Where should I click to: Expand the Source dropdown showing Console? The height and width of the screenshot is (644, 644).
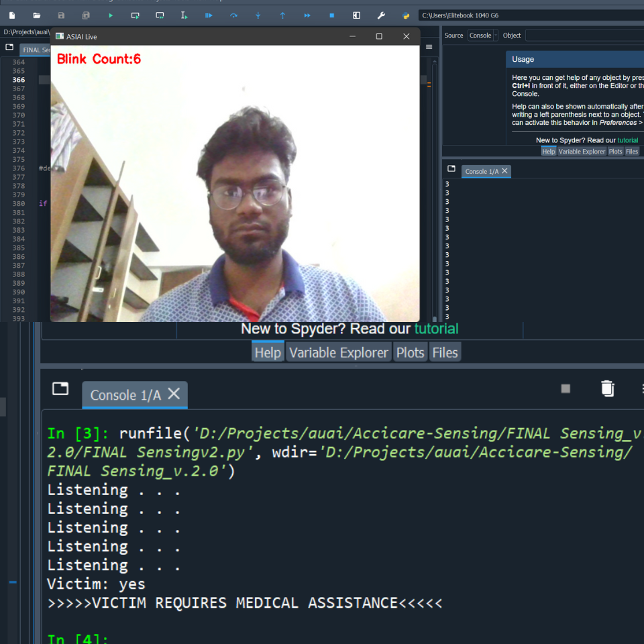(x=482, y=36)
